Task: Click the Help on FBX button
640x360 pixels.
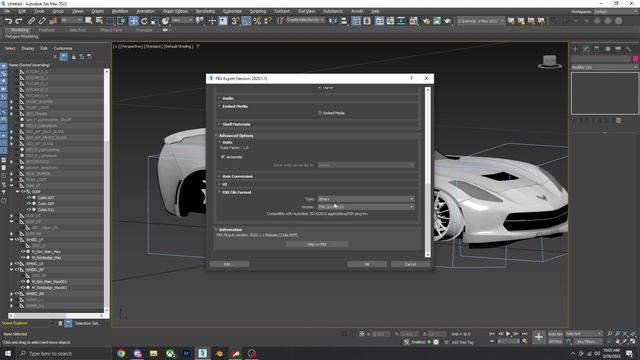Action: coord(317,244)
